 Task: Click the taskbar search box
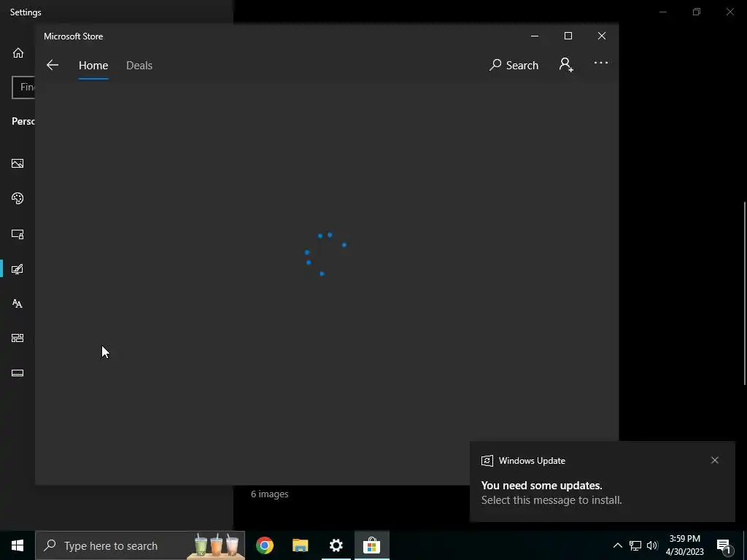pyautogui.click(x=140, y=545)
